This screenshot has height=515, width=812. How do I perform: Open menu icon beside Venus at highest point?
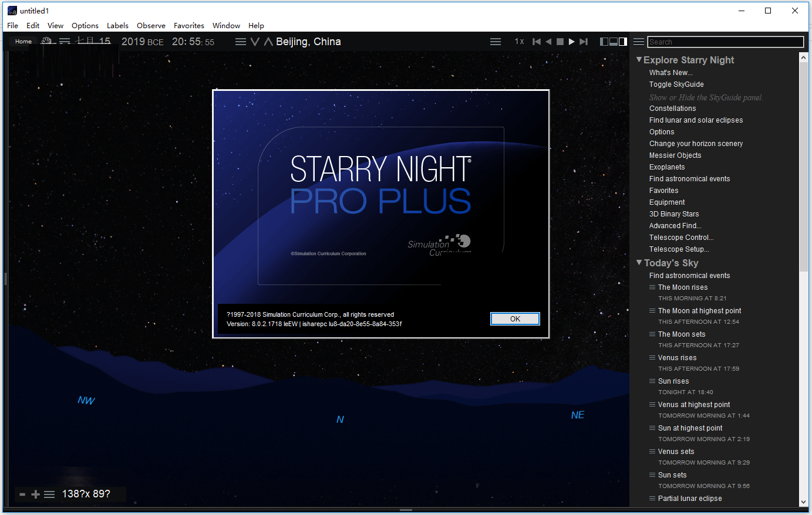pyautogui.click(x=652, y=405)
